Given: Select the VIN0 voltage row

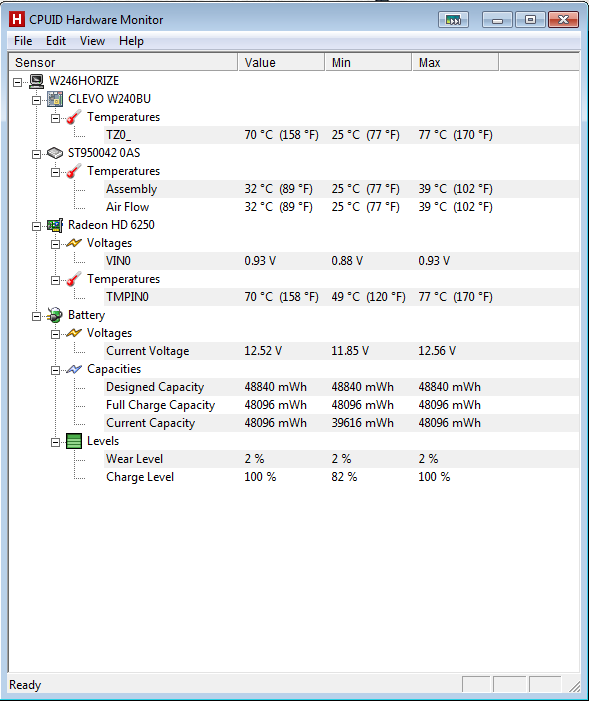Looking at the screenshot, I should point(342,261).
